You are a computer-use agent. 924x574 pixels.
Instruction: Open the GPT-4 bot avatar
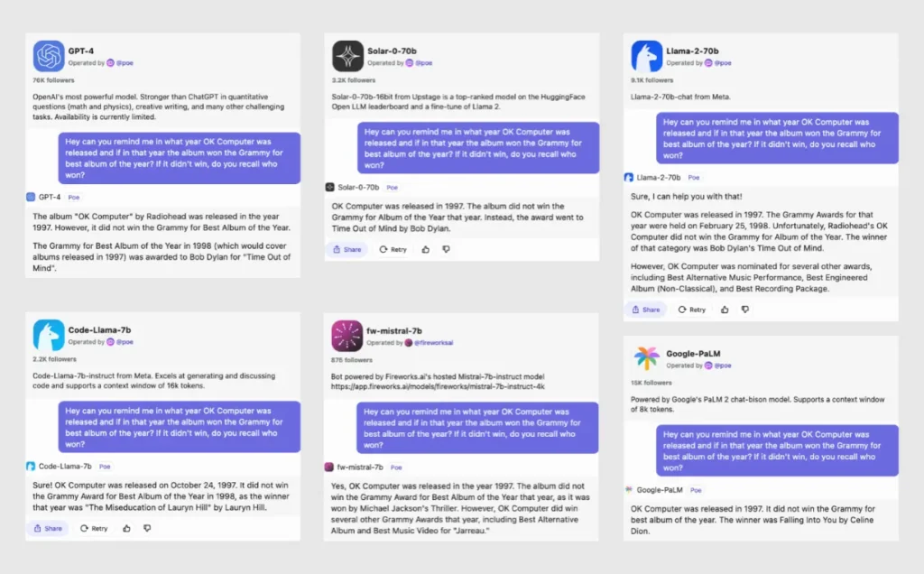49,56
